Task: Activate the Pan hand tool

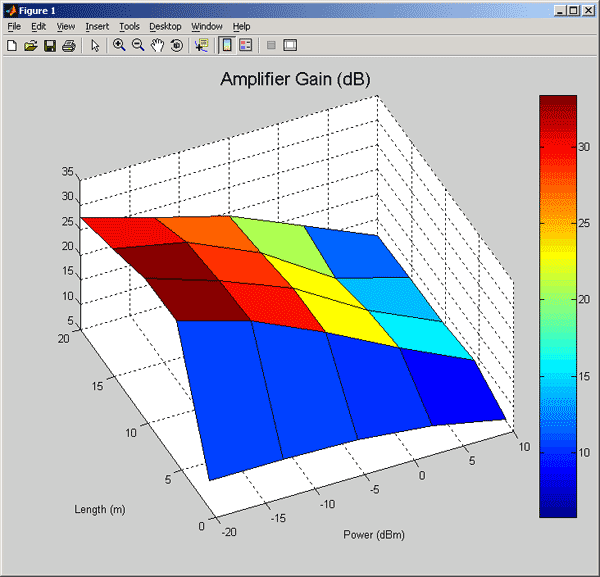Action: pyautogui.click(x=157, y=46)
